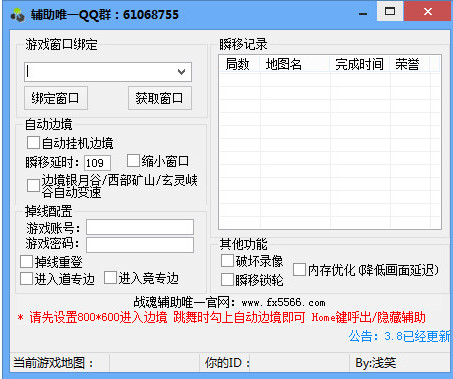This screenshot has height=379, width=453.
Task: Click By:浅笑 in the status bar
Action: point(376,363)
